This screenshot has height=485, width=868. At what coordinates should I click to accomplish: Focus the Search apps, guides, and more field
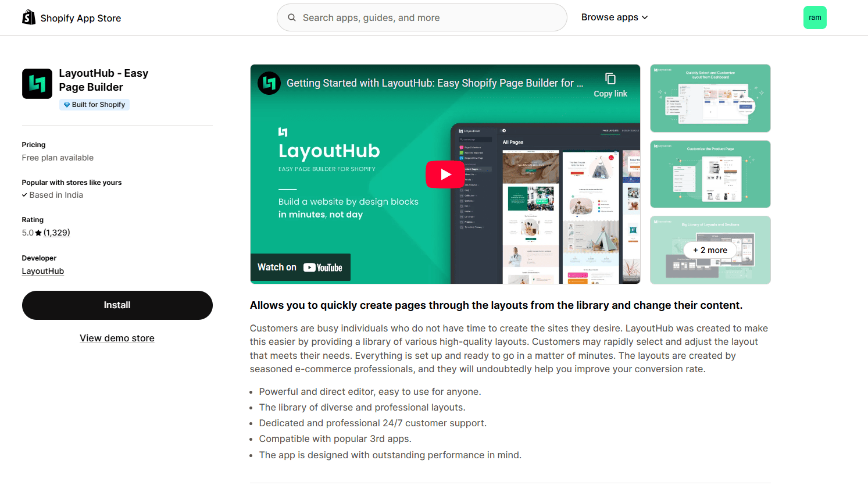[x=422, y=17]
